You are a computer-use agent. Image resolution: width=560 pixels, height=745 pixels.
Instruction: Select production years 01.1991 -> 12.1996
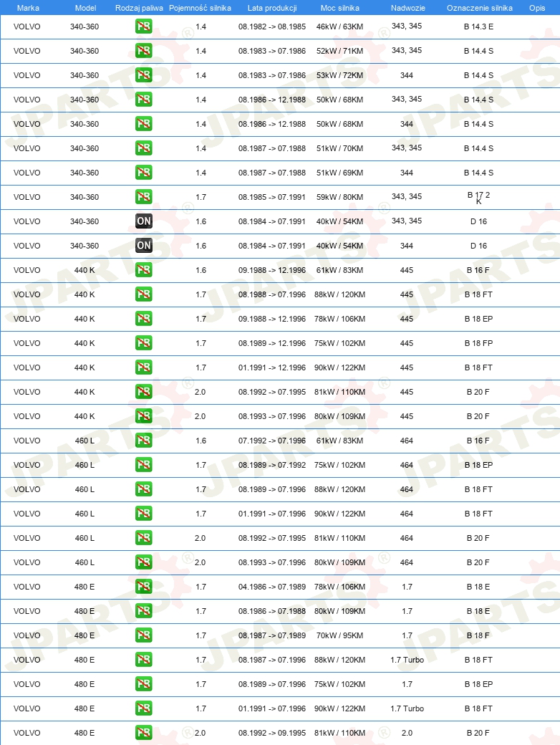272,367
